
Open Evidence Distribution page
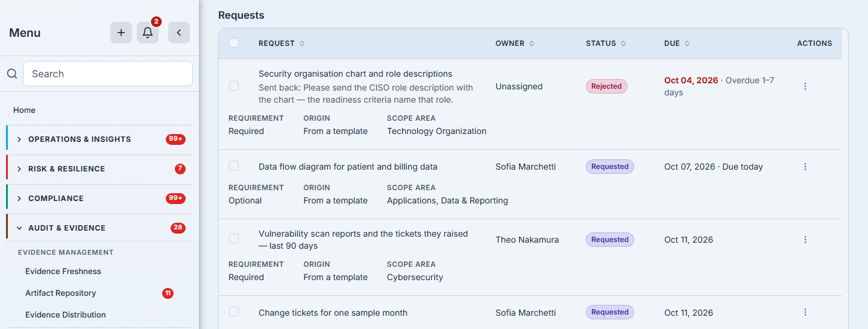tap(66, 315)
